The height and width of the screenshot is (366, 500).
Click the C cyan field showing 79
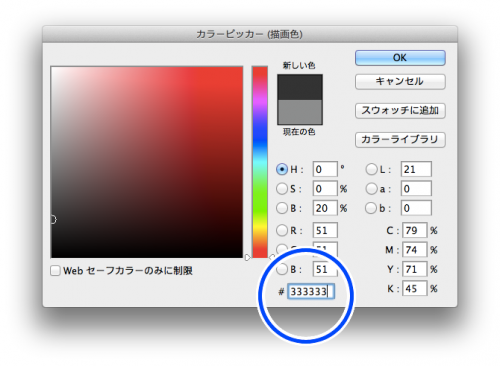(415, 230)
